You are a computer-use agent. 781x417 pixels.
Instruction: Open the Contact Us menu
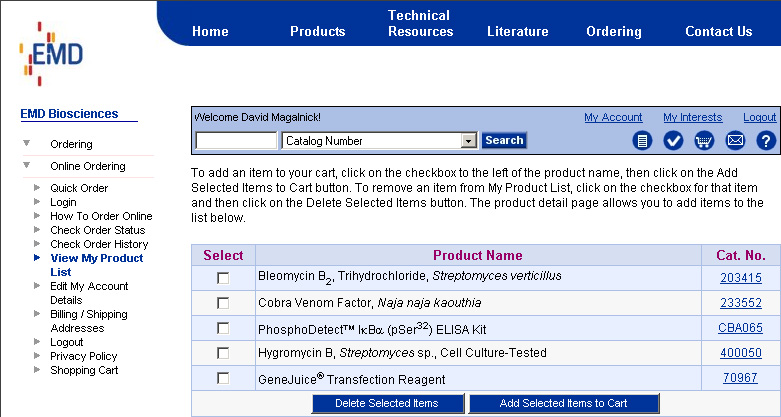pos(718,31)
